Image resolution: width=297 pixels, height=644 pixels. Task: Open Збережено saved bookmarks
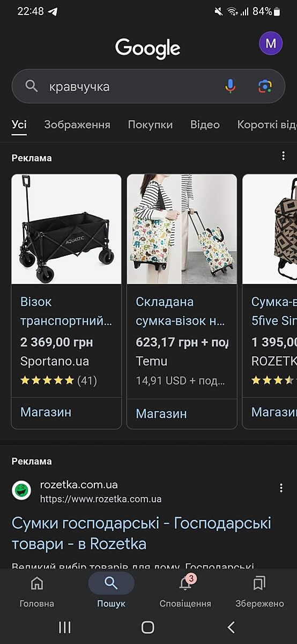coord(259,590)
